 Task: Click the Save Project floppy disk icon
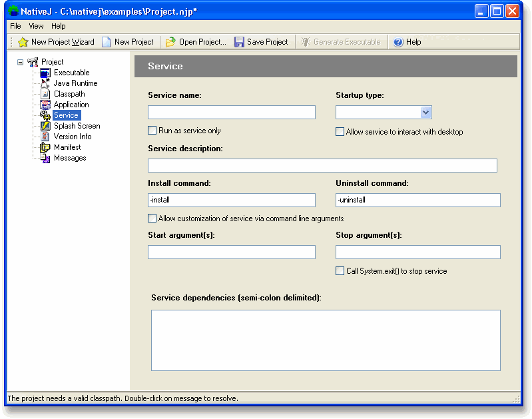[x=239, y=42]
